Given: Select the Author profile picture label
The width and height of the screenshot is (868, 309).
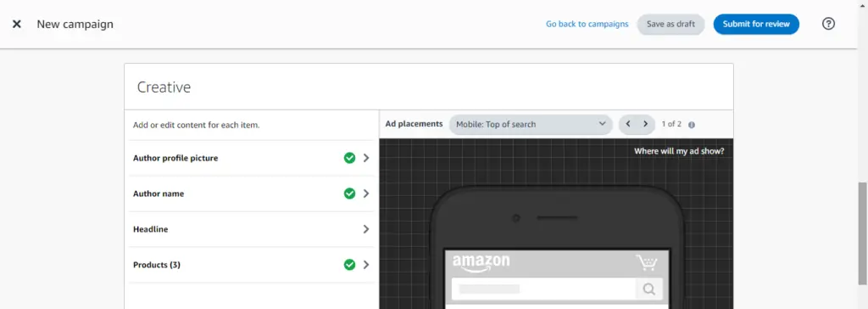Looking at the screenshot, I should (x=175, y=158).
